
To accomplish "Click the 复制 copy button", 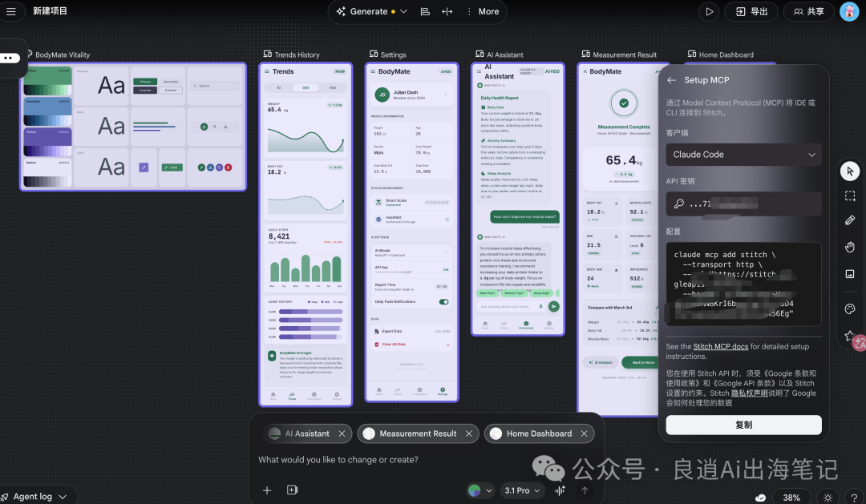I will click(743, 425).
